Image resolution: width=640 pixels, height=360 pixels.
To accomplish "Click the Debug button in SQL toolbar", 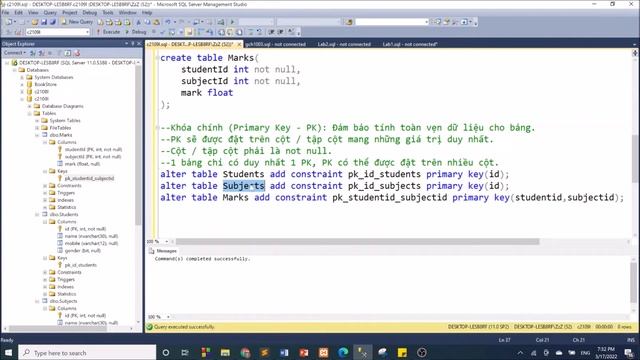I will [136, 32].
